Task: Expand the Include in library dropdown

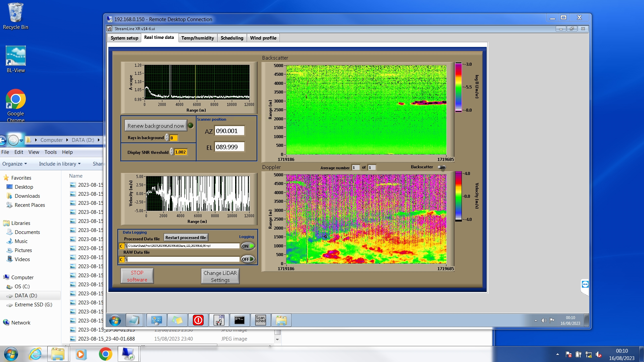Action: 60,164
